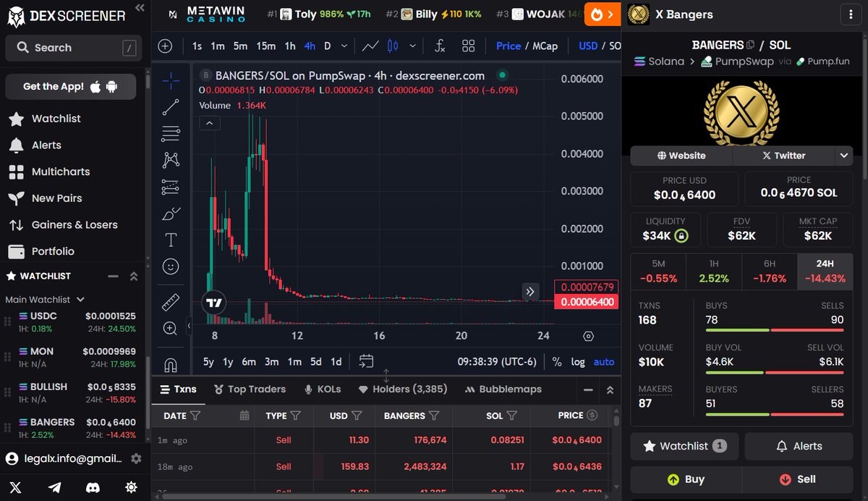The height and width of the screenshot is (501, 868).
Task: Open the go-to-date calendar icon
Action: 366,361
